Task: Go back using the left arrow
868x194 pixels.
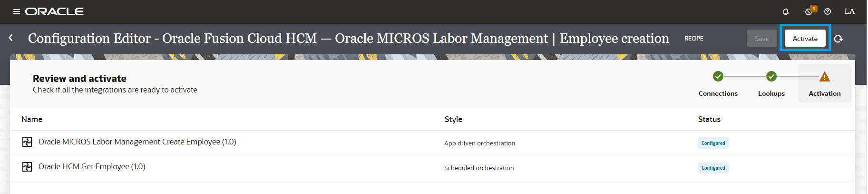Action: [11, 38]
